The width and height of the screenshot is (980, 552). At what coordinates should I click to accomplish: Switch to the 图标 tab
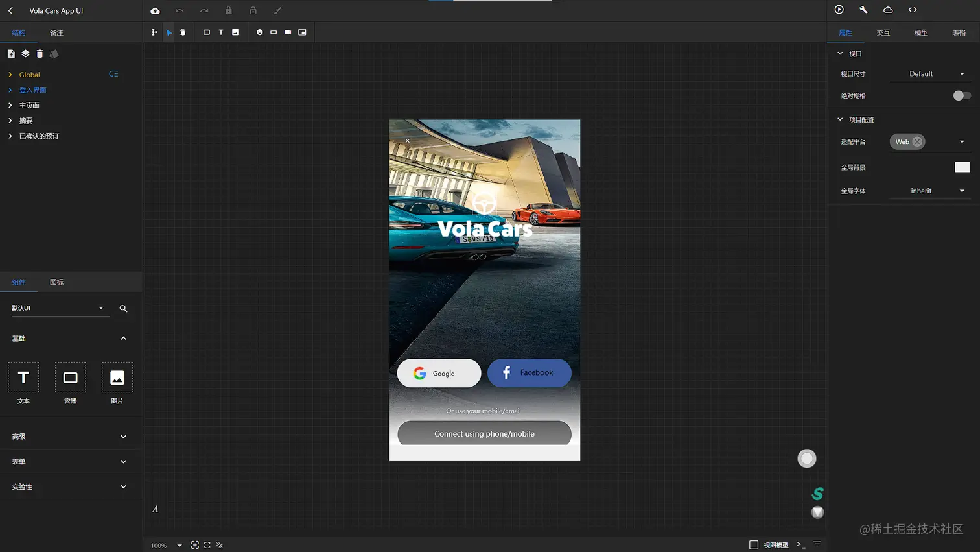click(x=57, y=282)
